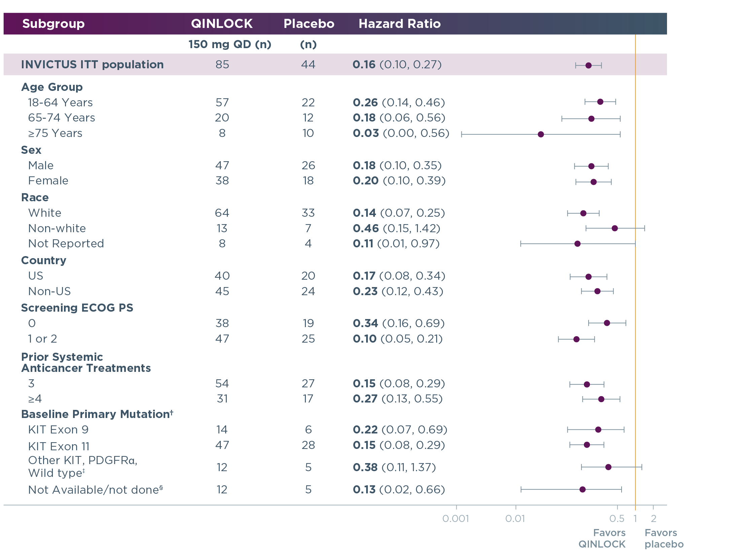This screenshot has width=736, height=560.
Task: Click the 'Country' heading
Action: point(44,260)
